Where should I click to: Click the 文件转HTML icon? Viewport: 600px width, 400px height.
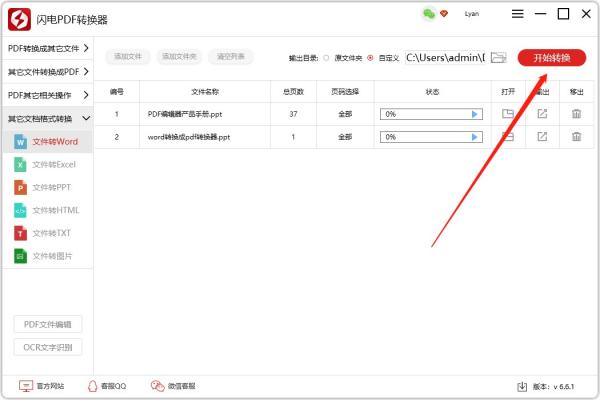(x=20, y=210)
